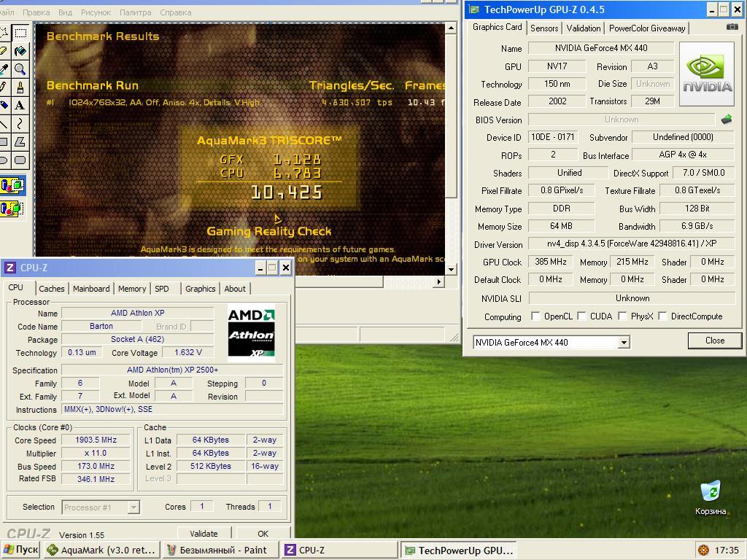
Task: Enable the DirectCompute checkbox
Action: pyautogui.click(x=662, y=316)
